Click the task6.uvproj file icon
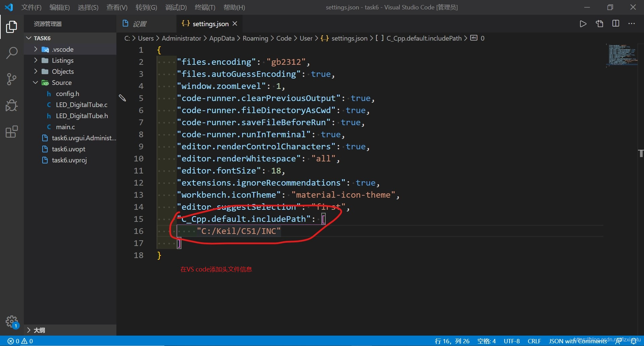The height and width of the screenshot is (346, 644). tap(45, 160)
